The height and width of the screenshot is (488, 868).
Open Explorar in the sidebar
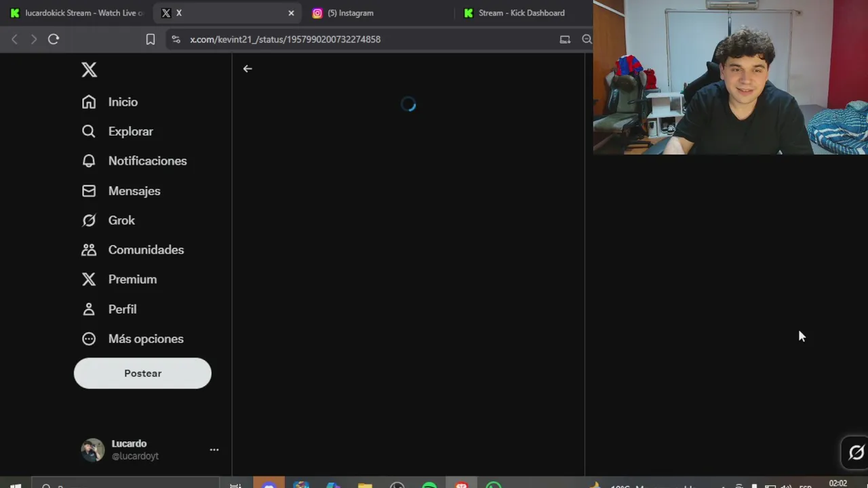tap(117, 131)
